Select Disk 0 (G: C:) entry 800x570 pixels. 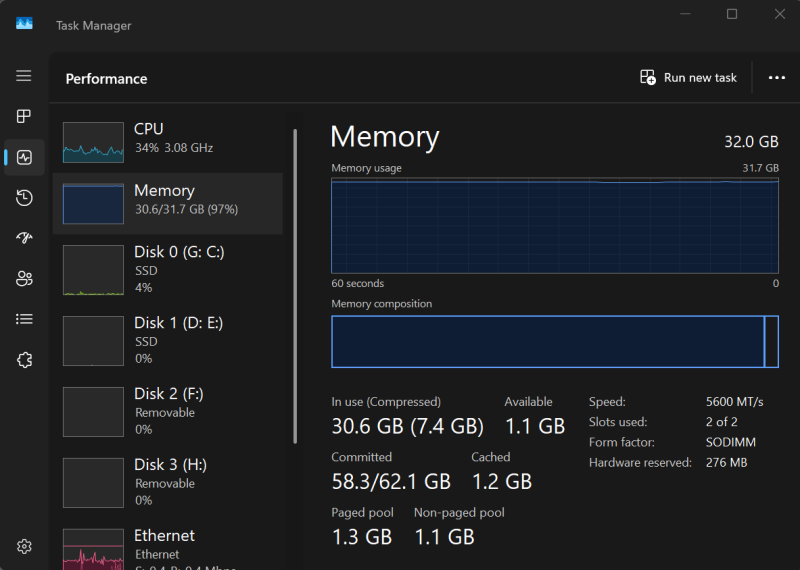point(168,269)
